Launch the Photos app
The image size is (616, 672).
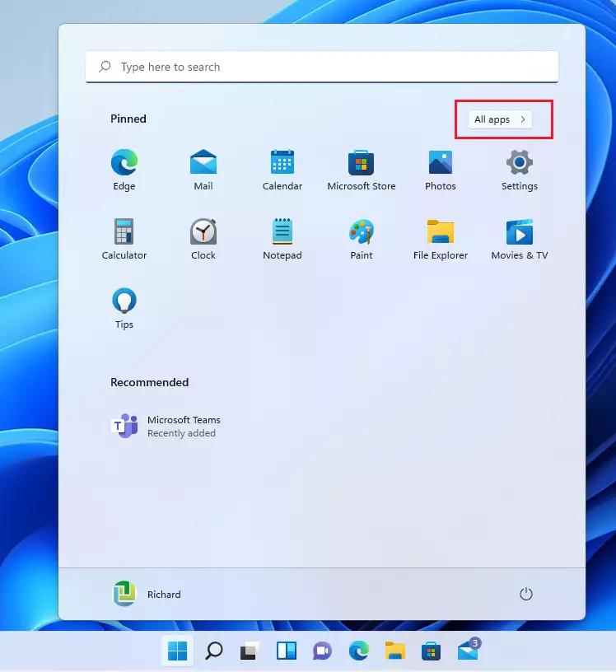coord(441,170)
